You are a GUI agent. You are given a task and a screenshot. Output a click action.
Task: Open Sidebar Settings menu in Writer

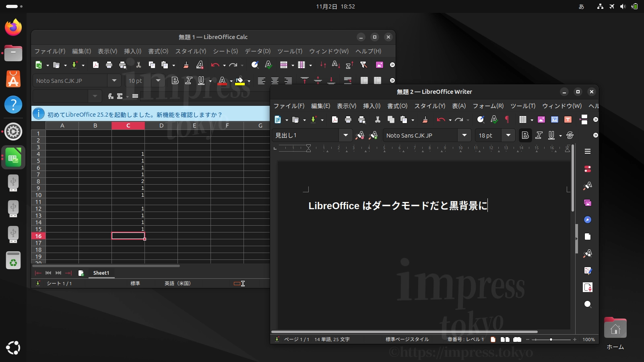tap(588, 151)
